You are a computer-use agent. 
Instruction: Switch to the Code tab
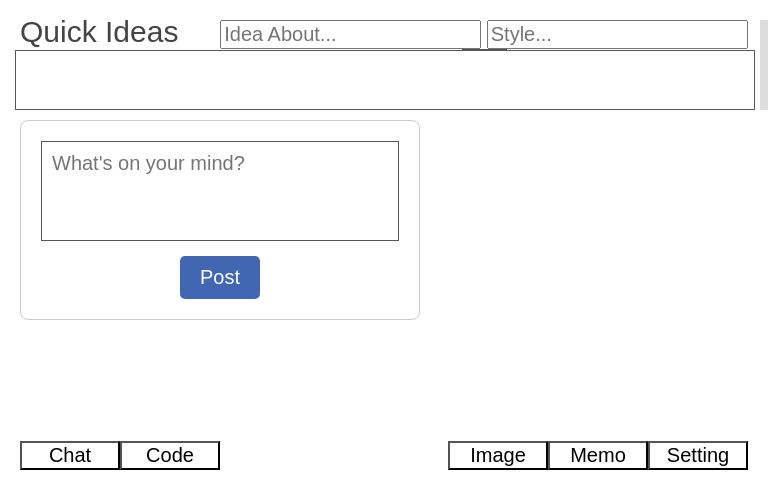click(x=170, y=455)
